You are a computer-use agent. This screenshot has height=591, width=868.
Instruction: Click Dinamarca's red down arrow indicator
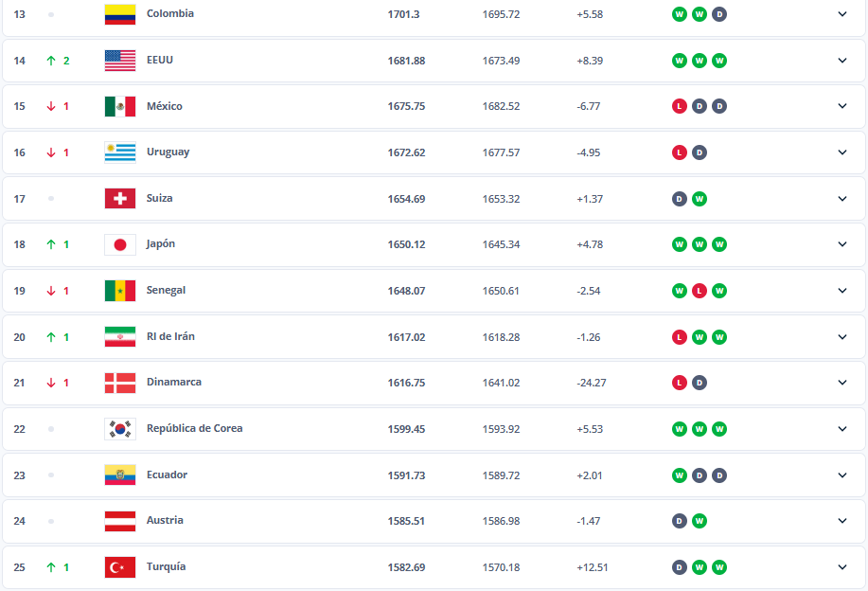pos(51,383)
